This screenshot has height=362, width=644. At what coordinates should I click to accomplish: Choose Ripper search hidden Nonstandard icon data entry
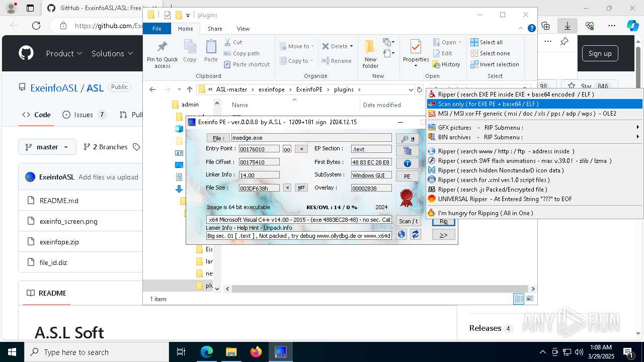[x=535, y=170]
